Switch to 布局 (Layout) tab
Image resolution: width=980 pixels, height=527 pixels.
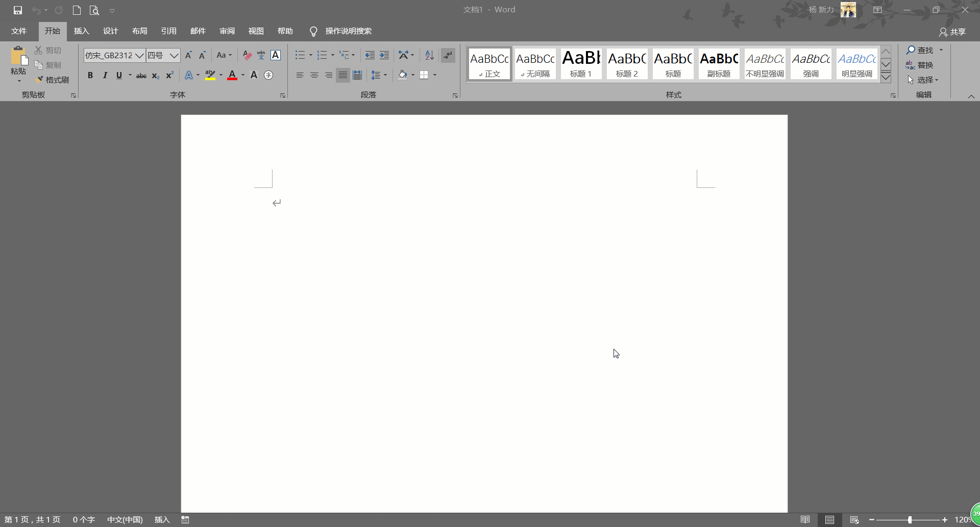pos(139,31)
